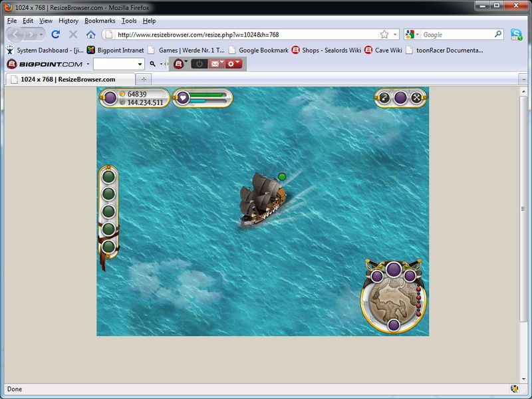Click the Bigpoint.com toolbar logo
Screen dimensions: 532x399
coord(45,64)
